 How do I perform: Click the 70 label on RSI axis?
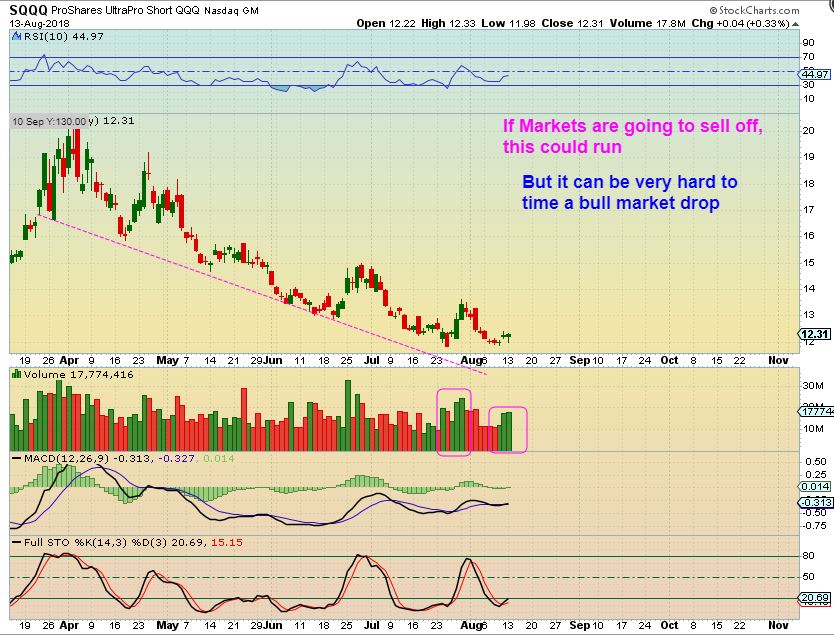[x=808, y=57]
